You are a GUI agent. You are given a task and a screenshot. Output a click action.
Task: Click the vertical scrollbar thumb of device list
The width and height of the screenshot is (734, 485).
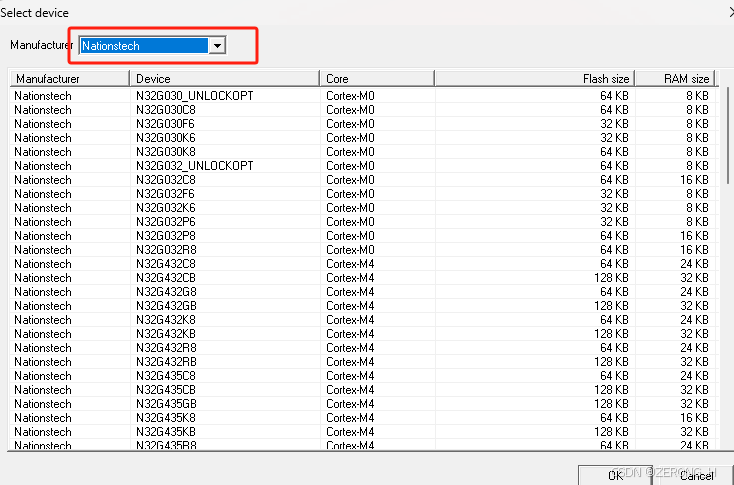[728, 135]
